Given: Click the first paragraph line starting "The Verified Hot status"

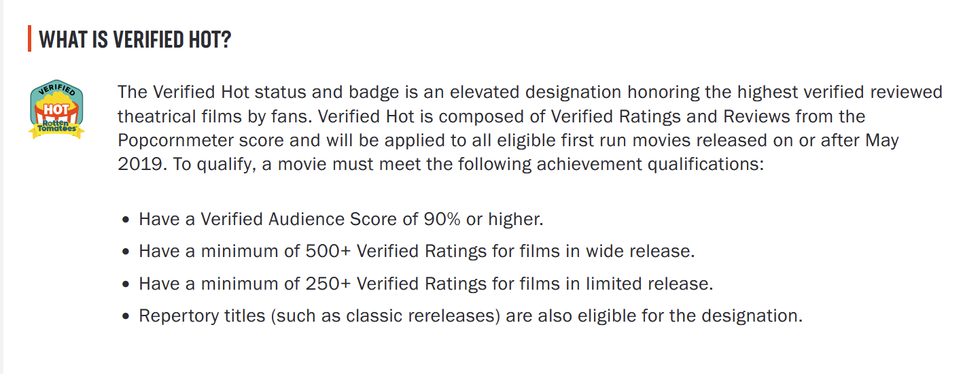Looking at the screenshot, I should (530, 92).
